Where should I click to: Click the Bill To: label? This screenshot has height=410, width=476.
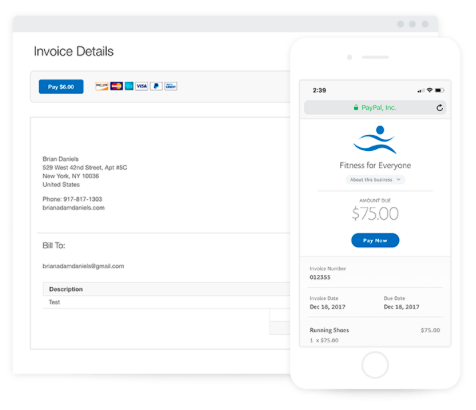[x=54, y=246]
